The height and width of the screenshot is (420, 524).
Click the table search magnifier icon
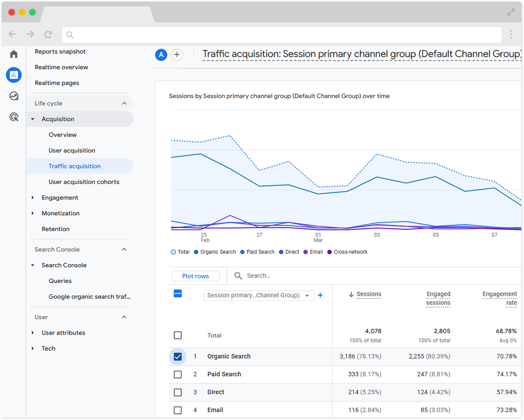coord(238,275)
